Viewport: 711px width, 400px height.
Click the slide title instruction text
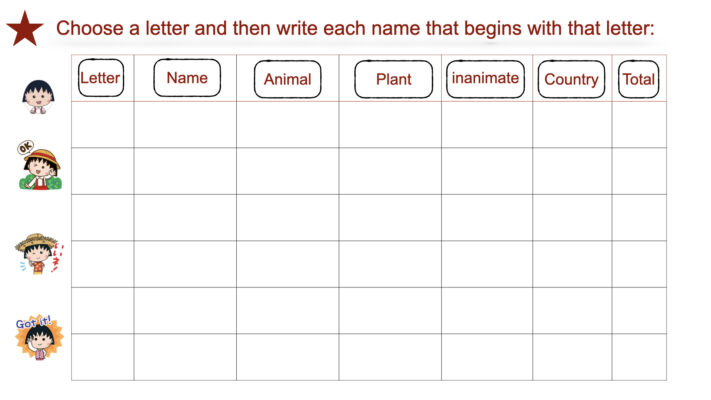(x=355, y=28)
